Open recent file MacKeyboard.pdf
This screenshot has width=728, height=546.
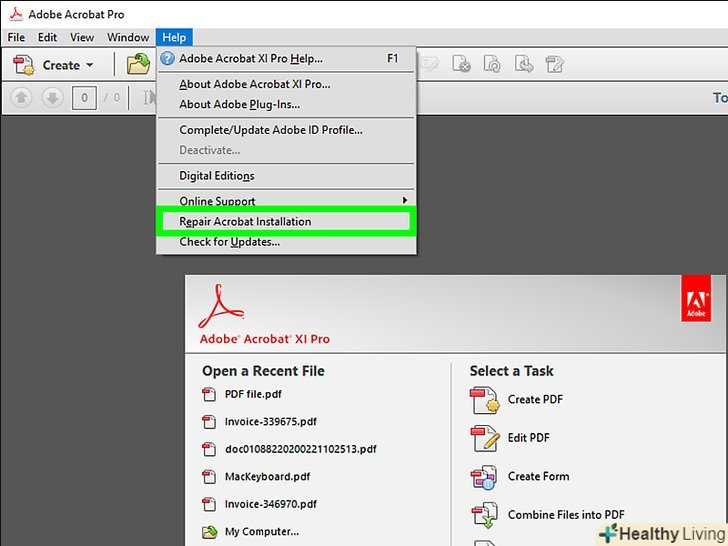pos(267,476)
